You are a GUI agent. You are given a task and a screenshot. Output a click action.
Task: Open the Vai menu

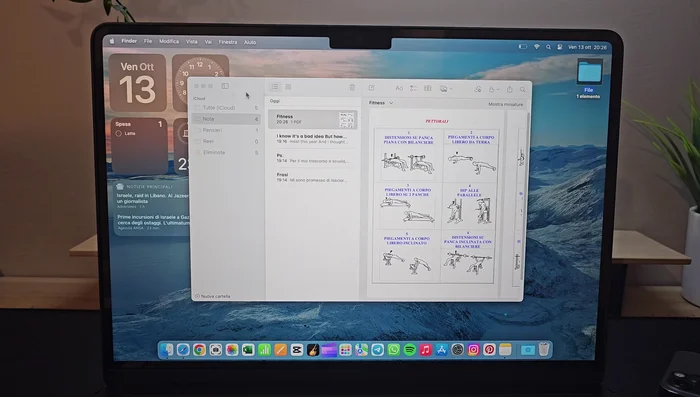click(208, 42)
